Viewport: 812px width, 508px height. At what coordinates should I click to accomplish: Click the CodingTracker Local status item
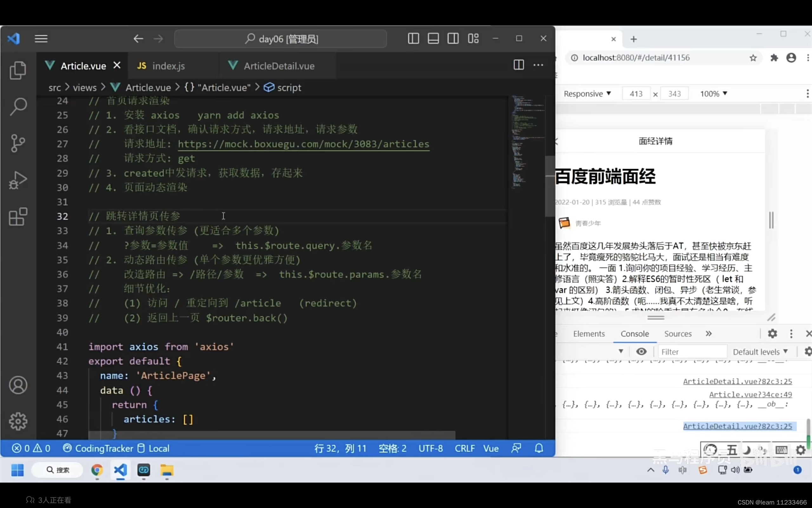coord(116,448)
